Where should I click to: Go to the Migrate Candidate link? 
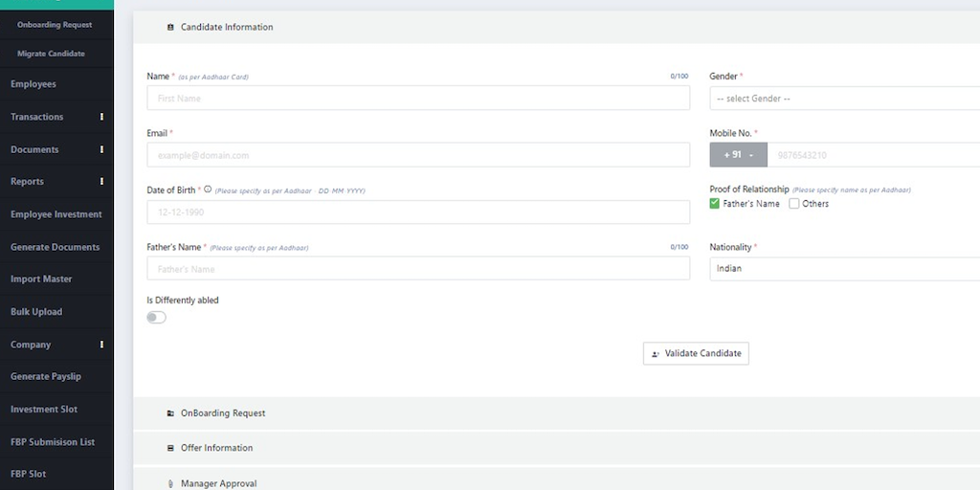tap(51, 54)
